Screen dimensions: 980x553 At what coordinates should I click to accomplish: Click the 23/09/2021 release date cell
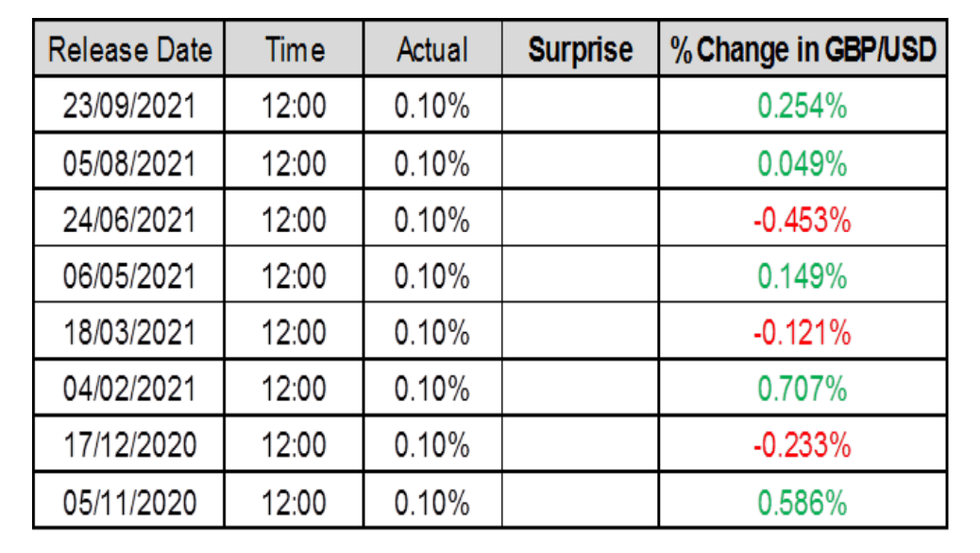click(x=129, y=106)
